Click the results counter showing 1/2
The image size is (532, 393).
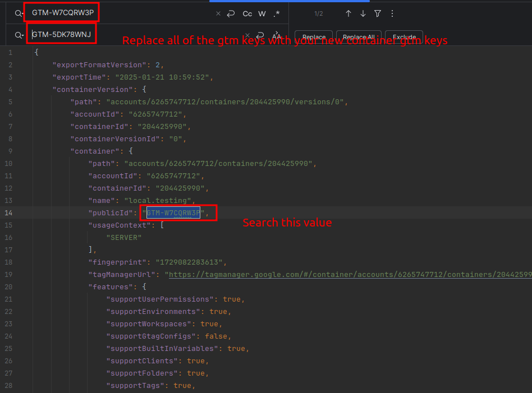318,13
